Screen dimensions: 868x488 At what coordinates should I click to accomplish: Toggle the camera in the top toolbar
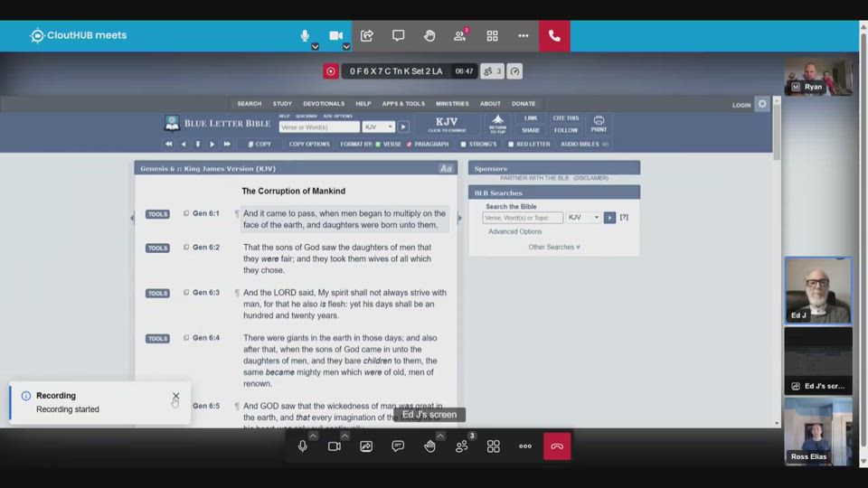pyautogui.click(x=335, y=36)
